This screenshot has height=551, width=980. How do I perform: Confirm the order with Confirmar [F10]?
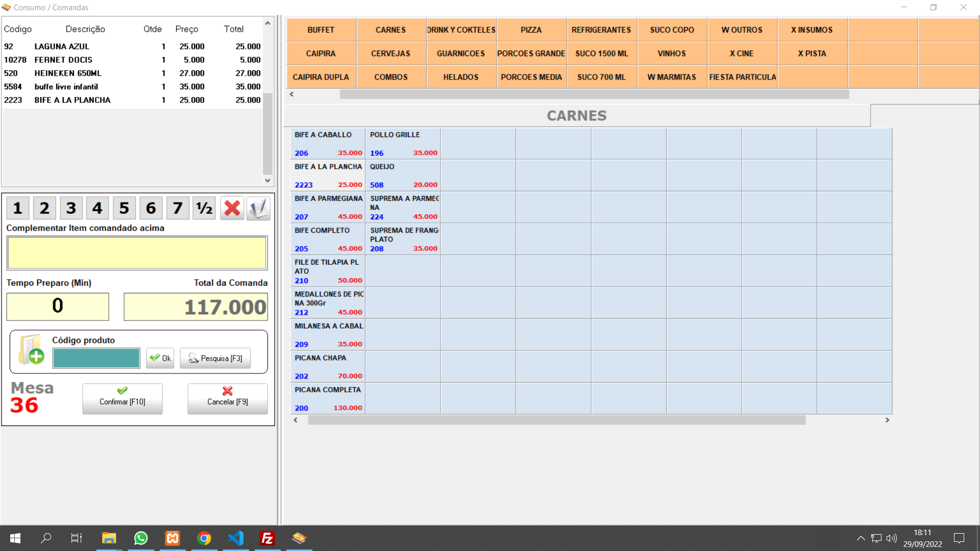[x=122, y=398]
